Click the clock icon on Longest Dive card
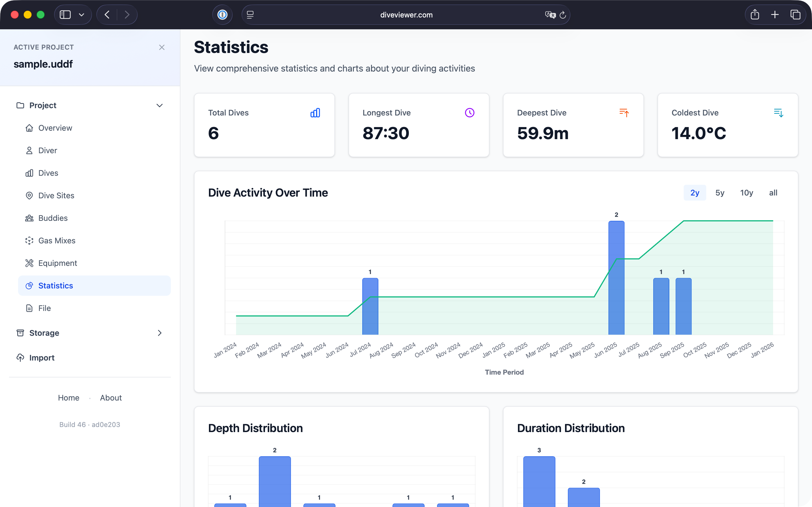 (x=469, y=112)
